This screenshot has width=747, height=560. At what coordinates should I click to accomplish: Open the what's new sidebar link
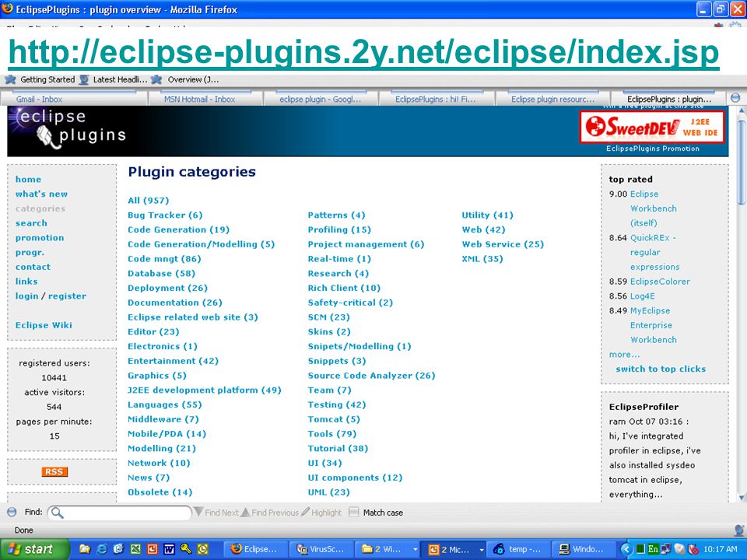(41, 194)
